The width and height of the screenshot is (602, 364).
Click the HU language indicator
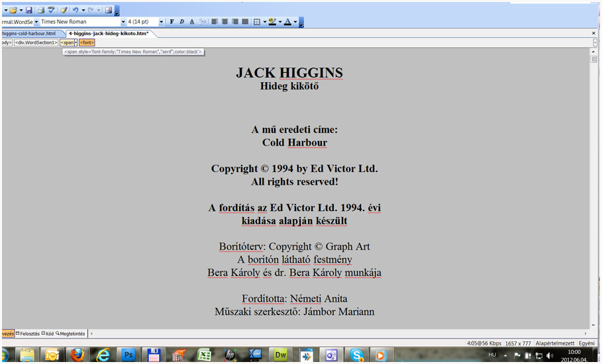[492, 355]
